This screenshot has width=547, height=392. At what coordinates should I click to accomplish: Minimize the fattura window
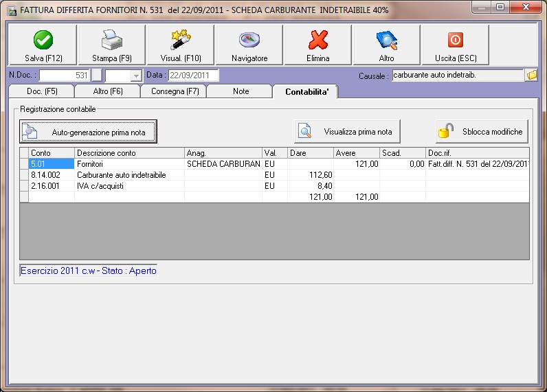click(482, 8)
